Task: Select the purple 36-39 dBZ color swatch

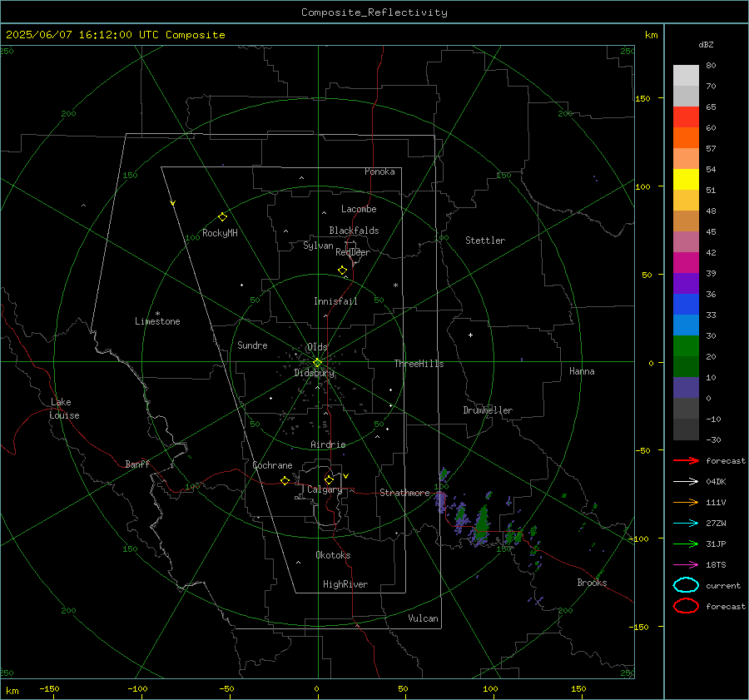Action: pos(686,283)
